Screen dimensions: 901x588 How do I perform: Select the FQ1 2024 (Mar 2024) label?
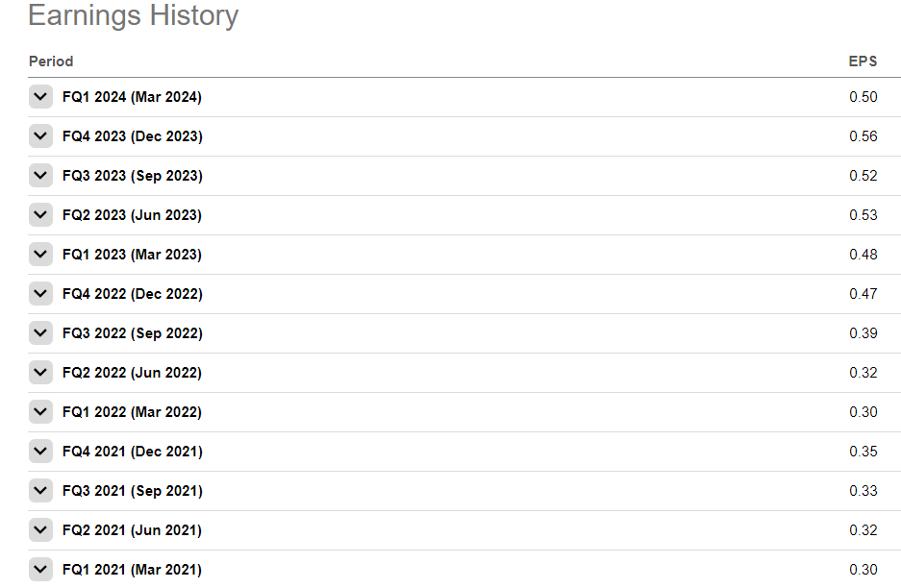pos(132,97)
